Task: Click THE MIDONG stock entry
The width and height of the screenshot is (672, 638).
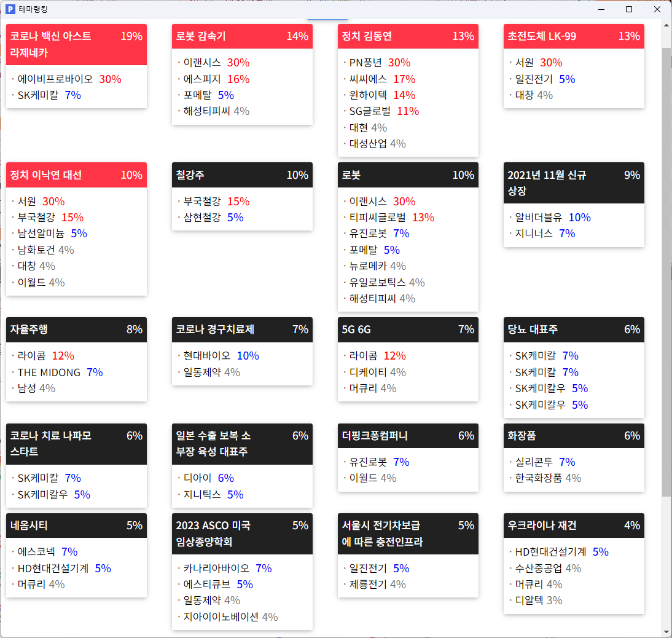Action: tap(60, 372)
